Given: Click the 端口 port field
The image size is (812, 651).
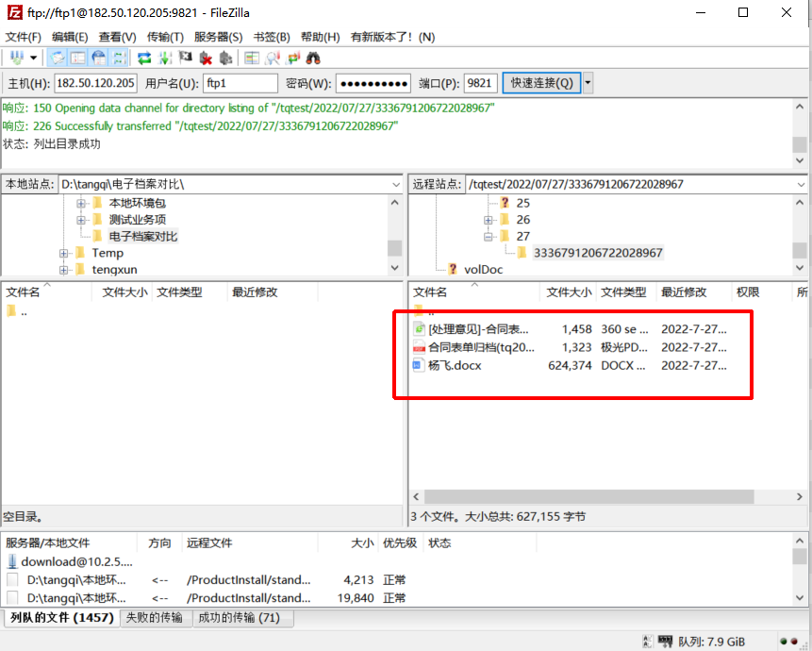Looking at the screenshot, I should [481, 83].
